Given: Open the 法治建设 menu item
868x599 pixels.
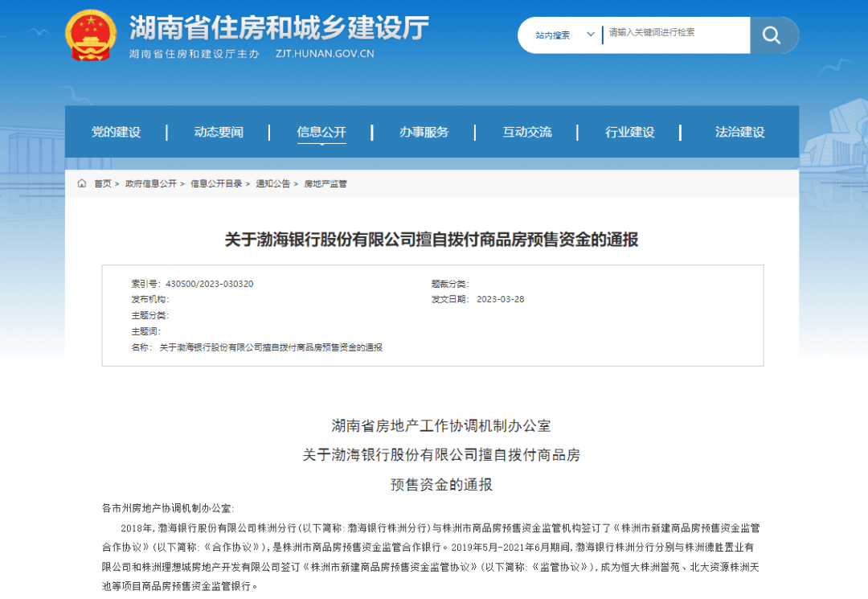Looking at the screenshot, I should point(739,133).
